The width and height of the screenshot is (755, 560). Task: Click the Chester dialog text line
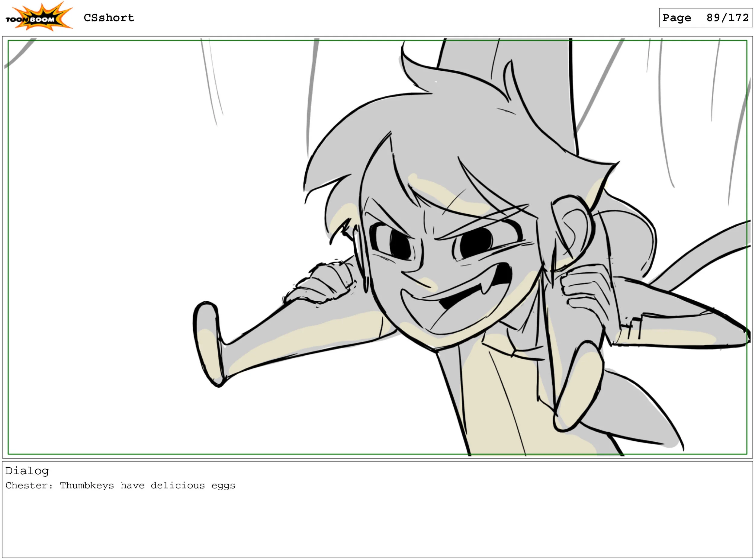click(120, 486)
